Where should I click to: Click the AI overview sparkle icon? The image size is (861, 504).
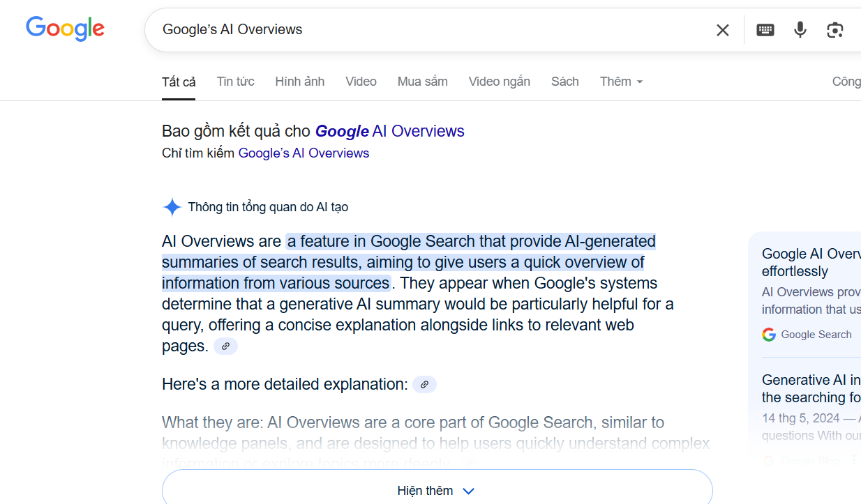[x=172, y=207]
